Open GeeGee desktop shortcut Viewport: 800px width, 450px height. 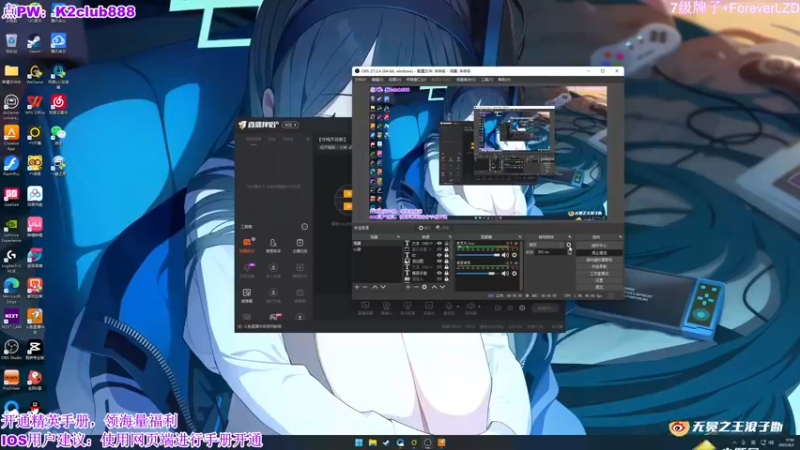11,196
